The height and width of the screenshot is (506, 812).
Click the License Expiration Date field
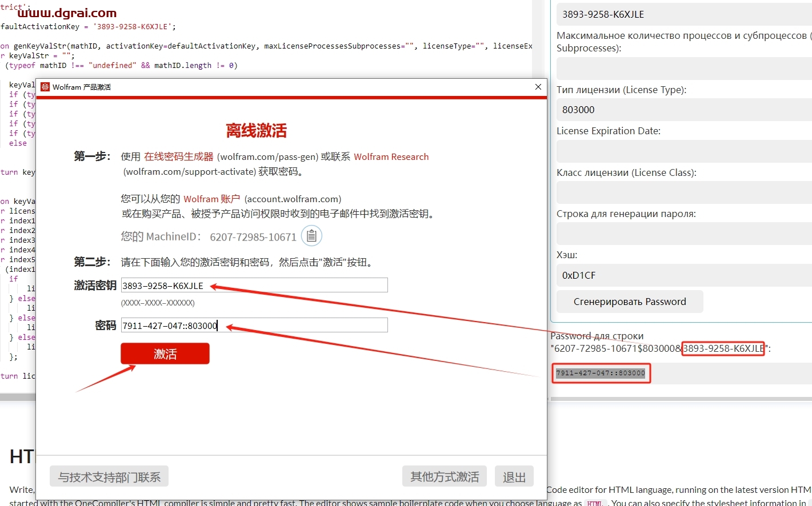coord(684,151)
